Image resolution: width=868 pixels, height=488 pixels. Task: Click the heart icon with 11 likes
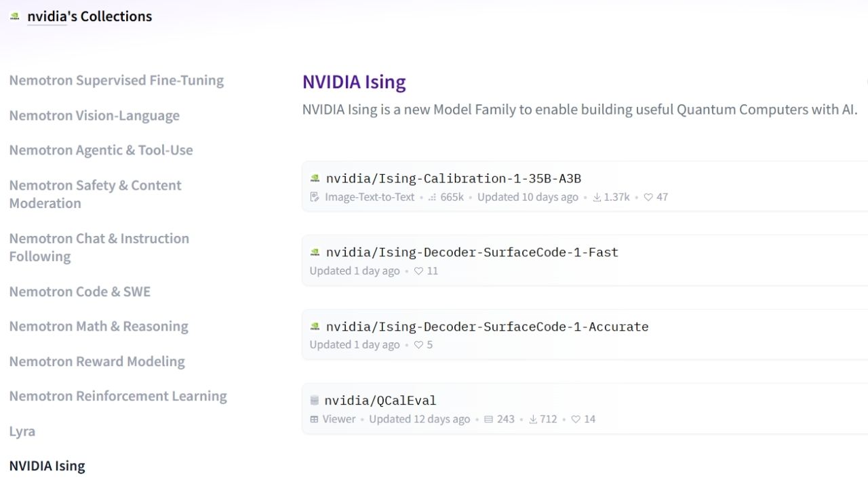click(x=418, y=271)
